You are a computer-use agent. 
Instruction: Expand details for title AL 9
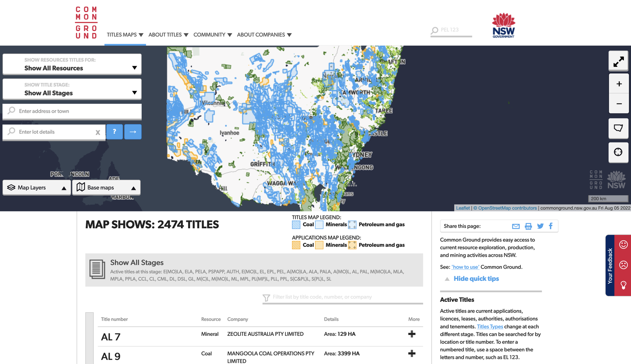pos(411,353)
